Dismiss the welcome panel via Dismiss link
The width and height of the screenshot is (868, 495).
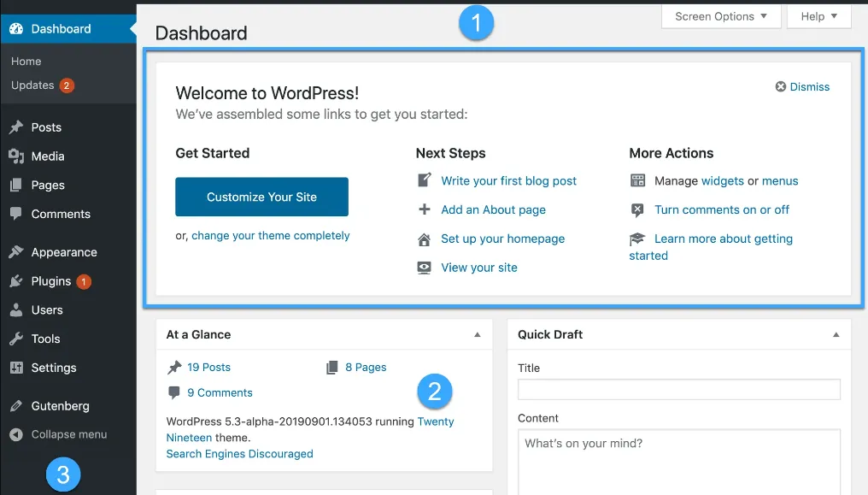point(809,87)
